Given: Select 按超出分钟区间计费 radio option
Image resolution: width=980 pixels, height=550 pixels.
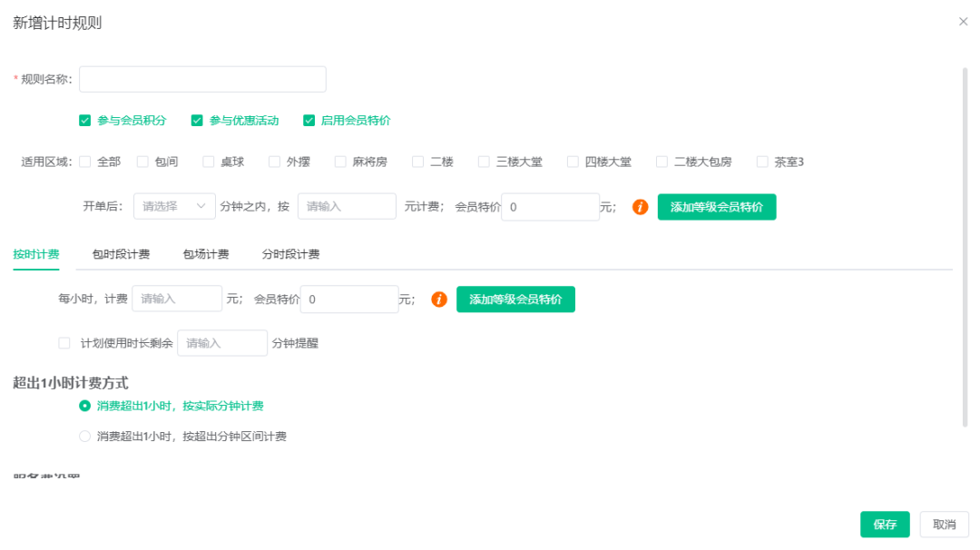Looking at the screenshot, I should [x=85, y=437].
